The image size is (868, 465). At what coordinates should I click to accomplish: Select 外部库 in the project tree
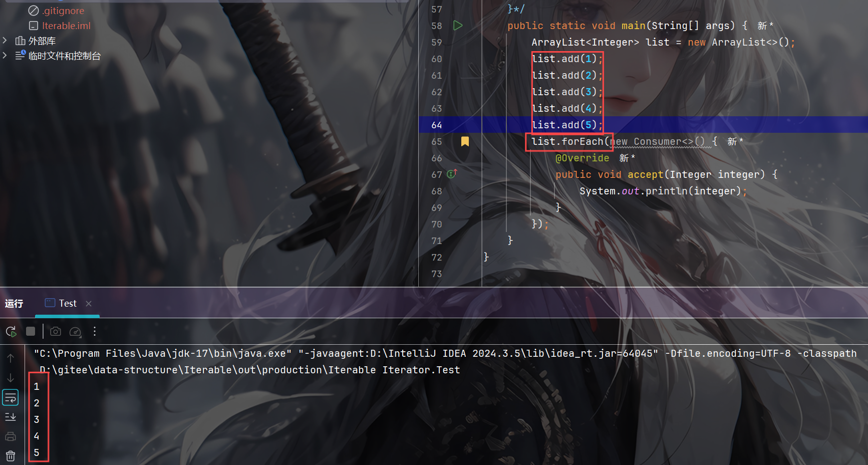click(x=42, y=41)
